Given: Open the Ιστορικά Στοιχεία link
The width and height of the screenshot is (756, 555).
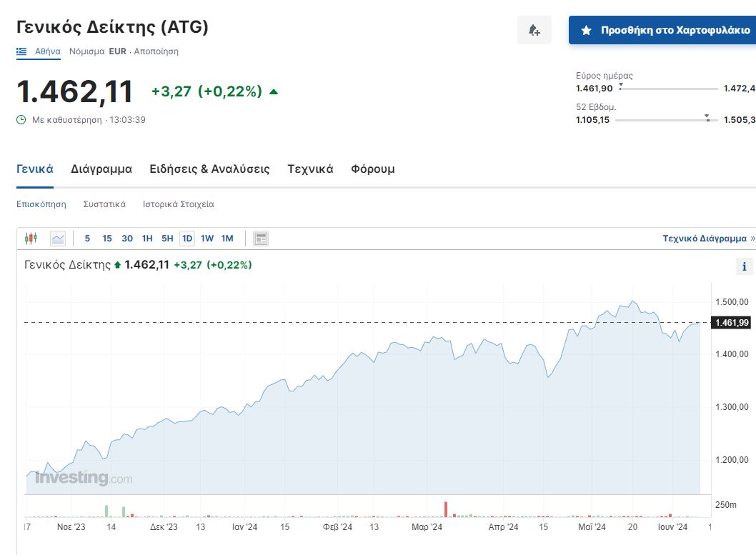Looking at the screenshot, I should (178, 204).
